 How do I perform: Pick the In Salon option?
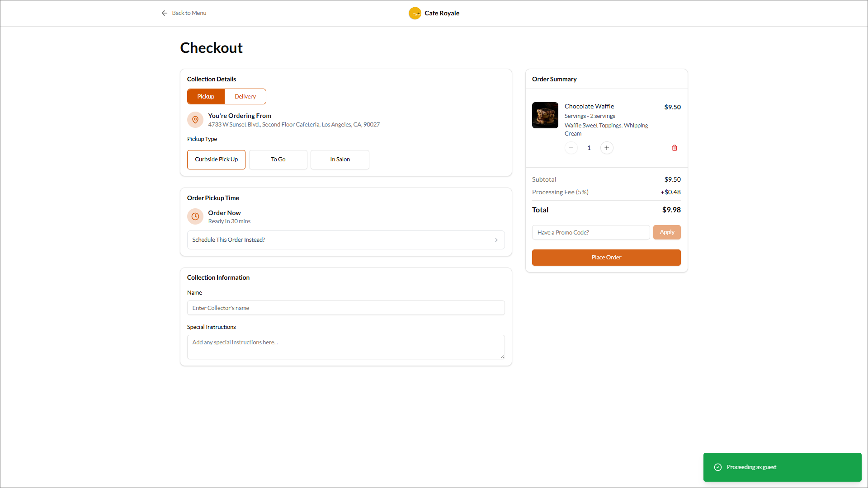340,160
